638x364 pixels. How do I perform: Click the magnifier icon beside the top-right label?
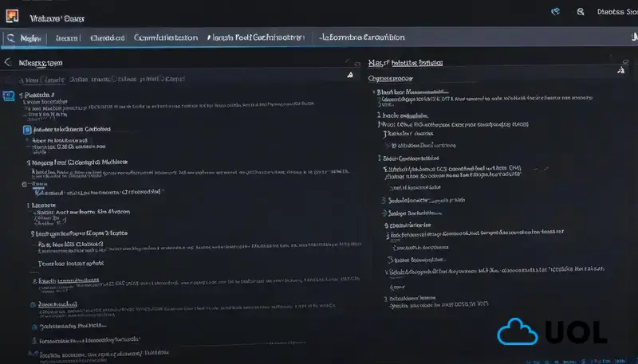(x=581, y=12)
